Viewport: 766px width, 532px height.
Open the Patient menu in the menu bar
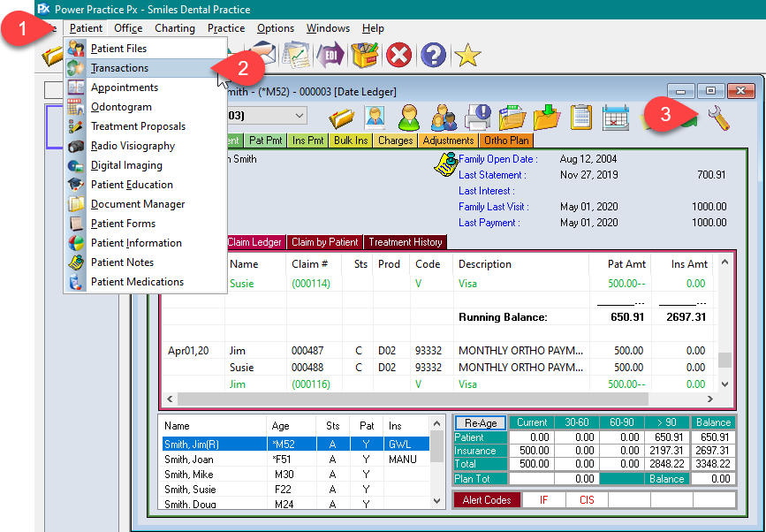click(86, 28)
